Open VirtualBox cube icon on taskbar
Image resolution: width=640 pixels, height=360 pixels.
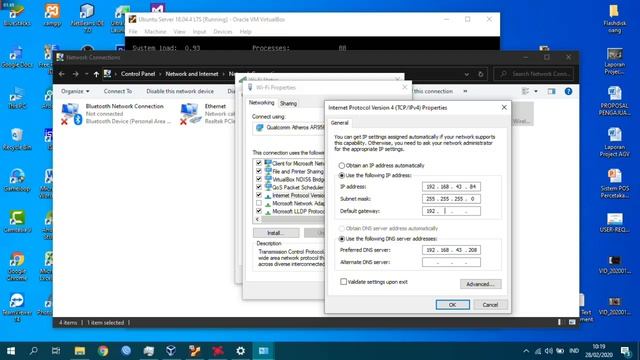tap(171, 351)
